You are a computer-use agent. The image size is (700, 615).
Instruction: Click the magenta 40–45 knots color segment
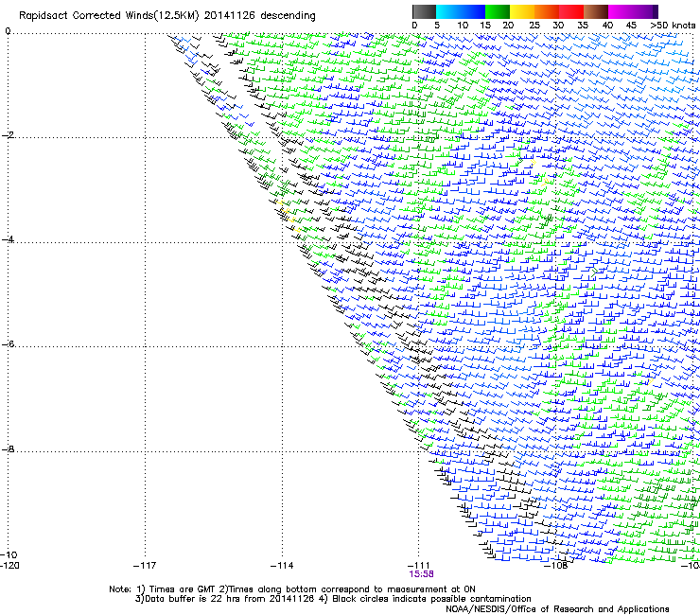[621, 11]
